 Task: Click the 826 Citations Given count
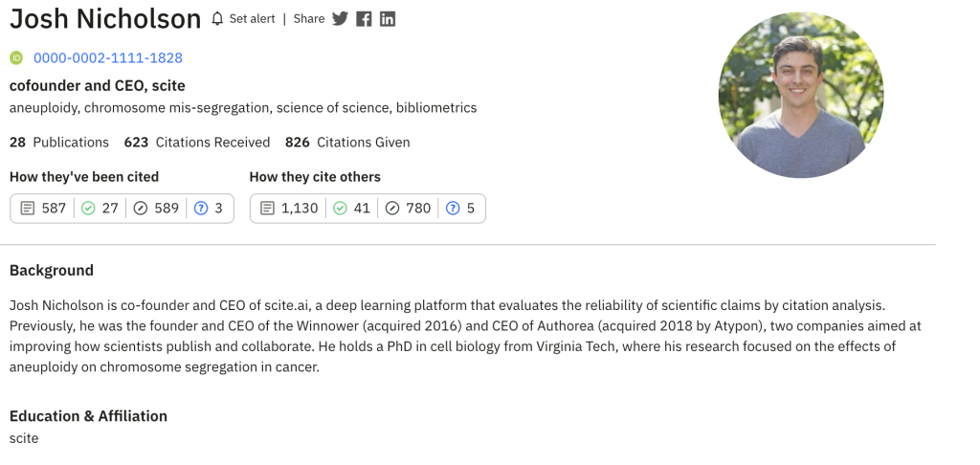pyautogui.click(x=347, y=143)
